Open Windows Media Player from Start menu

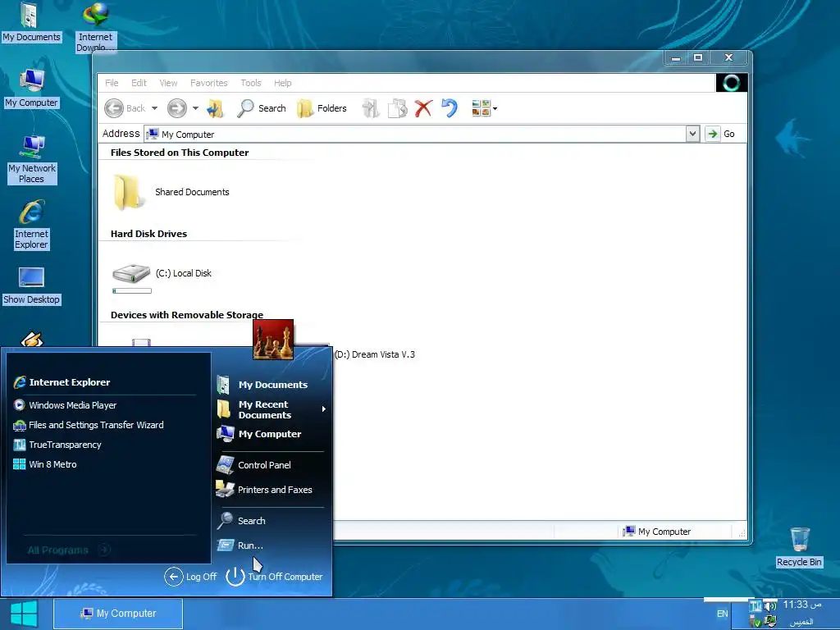(x=65, y=405)
